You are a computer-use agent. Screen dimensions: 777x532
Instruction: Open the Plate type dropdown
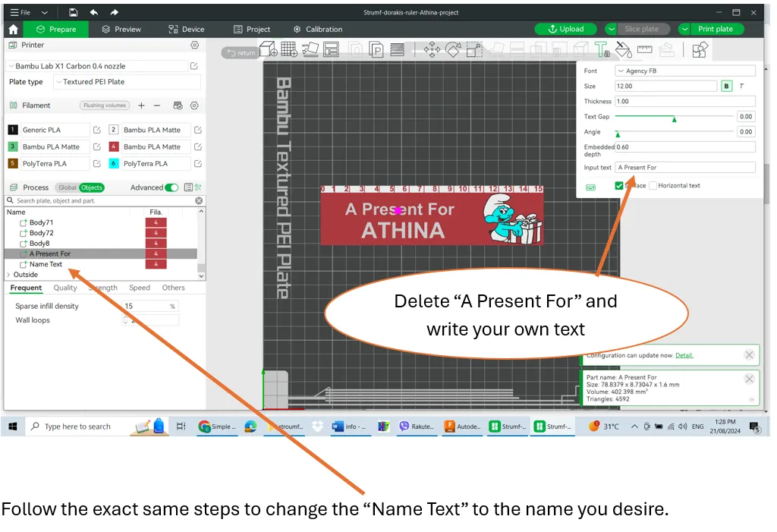pyautogui.click(x=127, y=82)
